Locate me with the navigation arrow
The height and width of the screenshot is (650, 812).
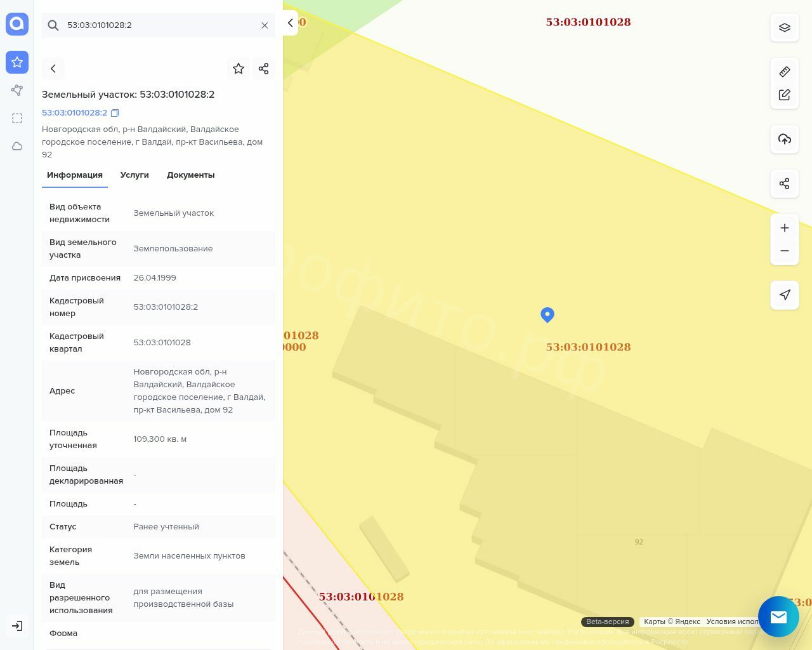click(784, 295)
